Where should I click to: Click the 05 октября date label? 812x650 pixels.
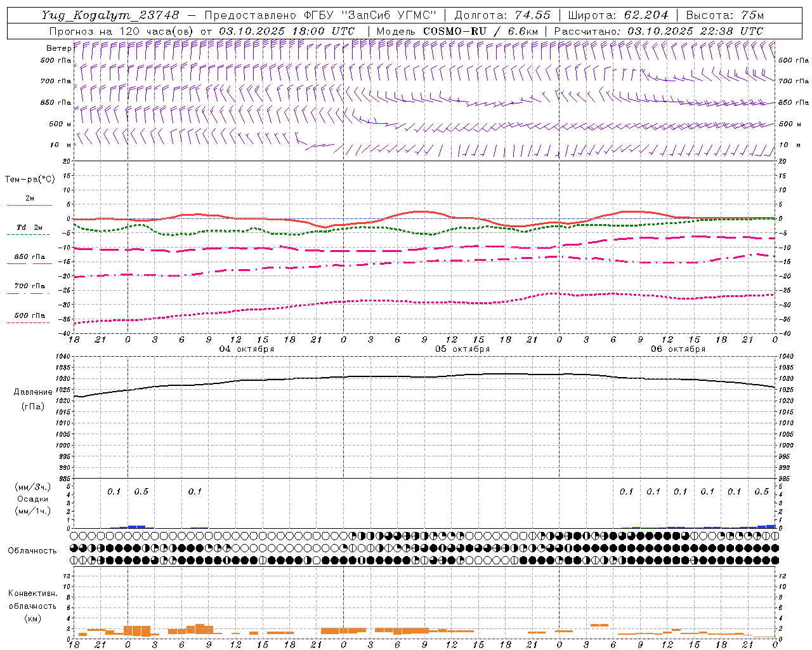tap(462, 349)
